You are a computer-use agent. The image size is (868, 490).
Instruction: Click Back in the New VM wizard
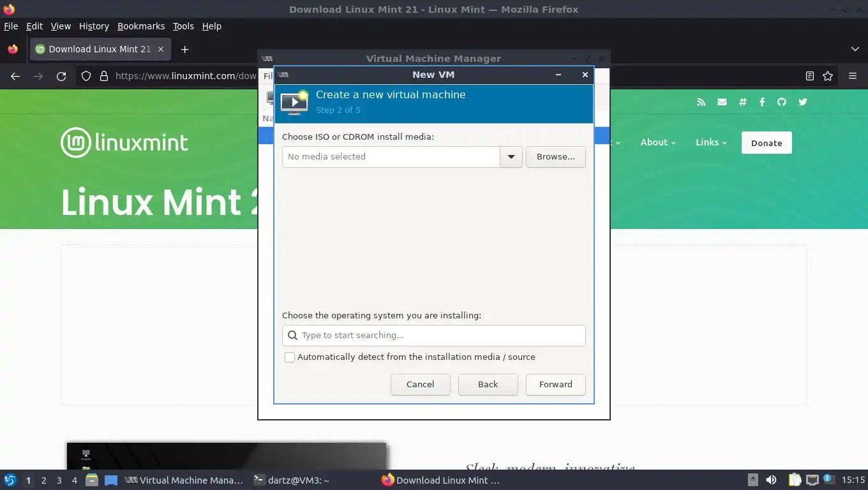(x=488, y=385)
